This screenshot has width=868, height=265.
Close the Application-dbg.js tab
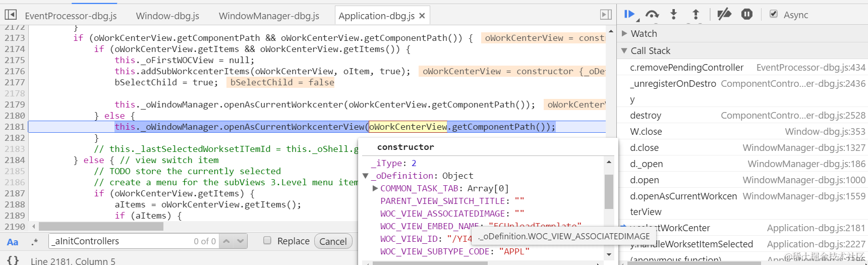422,16
